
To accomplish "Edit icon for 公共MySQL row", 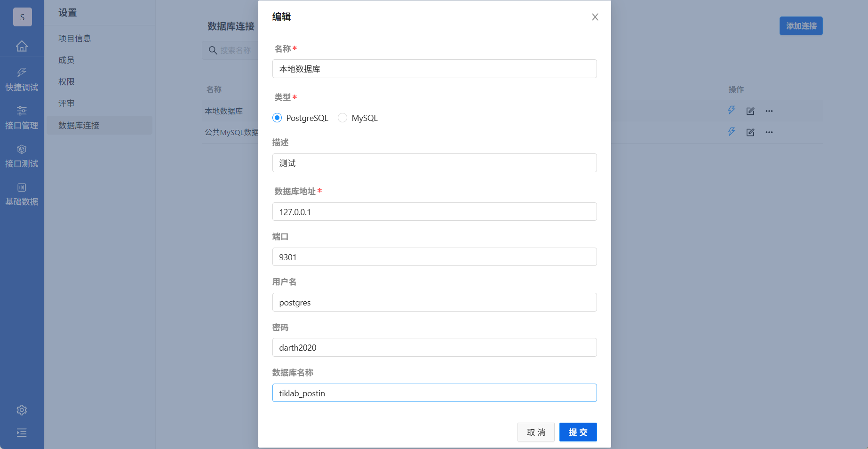I will 750,132.
